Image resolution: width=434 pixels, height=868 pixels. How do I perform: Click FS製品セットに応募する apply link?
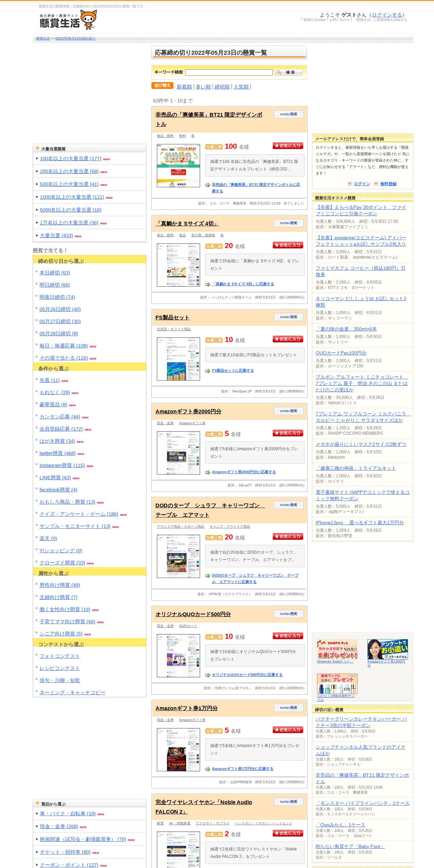233,371
